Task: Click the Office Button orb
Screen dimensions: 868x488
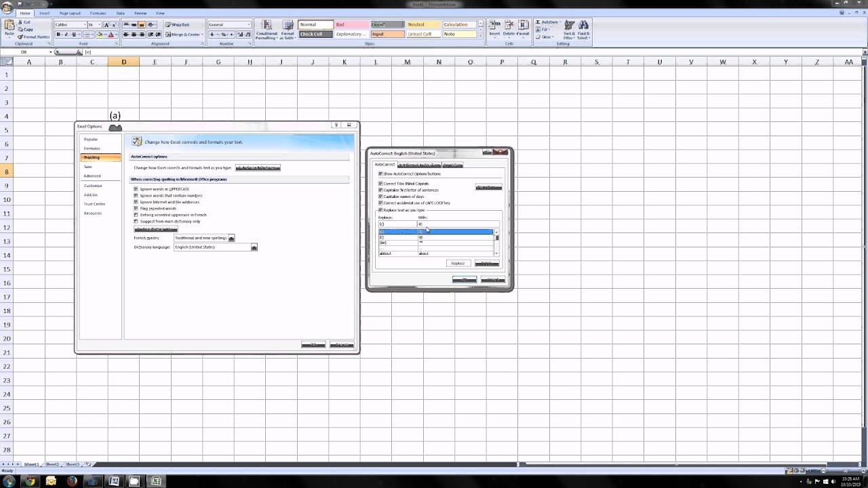Action: click(x=7, y=8)
